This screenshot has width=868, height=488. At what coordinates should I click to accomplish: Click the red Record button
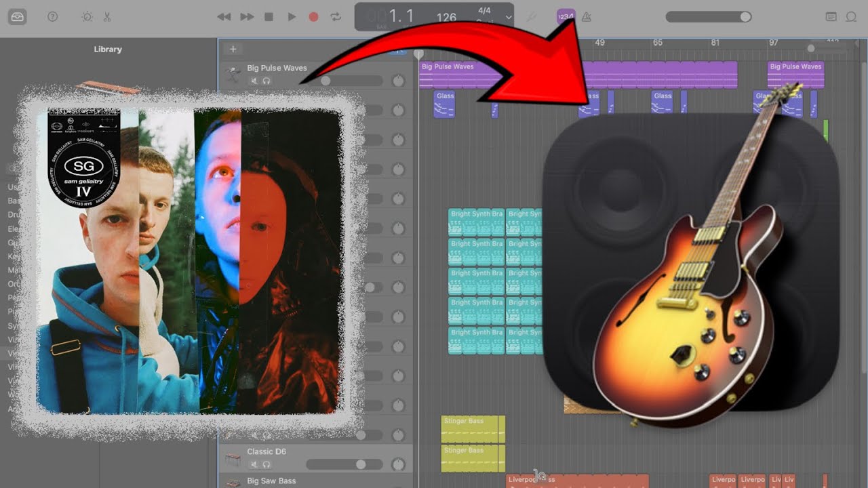tap(313, 17)
